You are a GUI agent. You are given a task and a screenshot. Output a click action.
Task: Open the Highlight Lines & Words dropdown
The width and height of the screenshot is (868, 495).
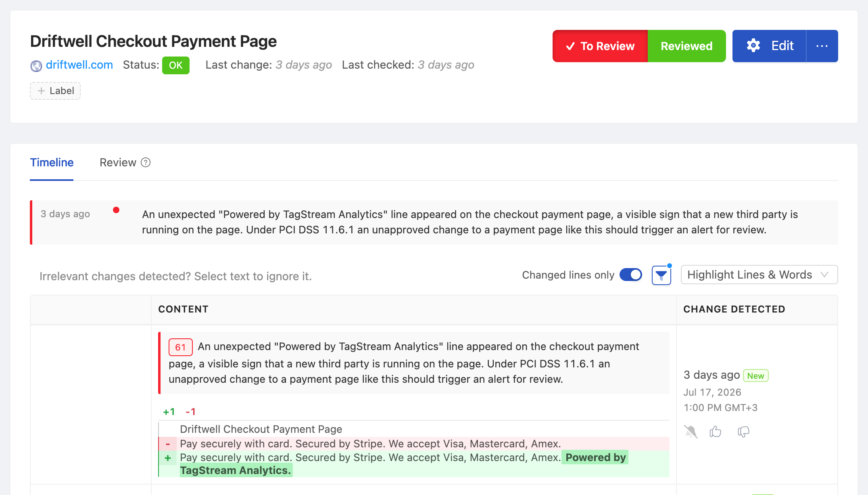click(759, 275)
